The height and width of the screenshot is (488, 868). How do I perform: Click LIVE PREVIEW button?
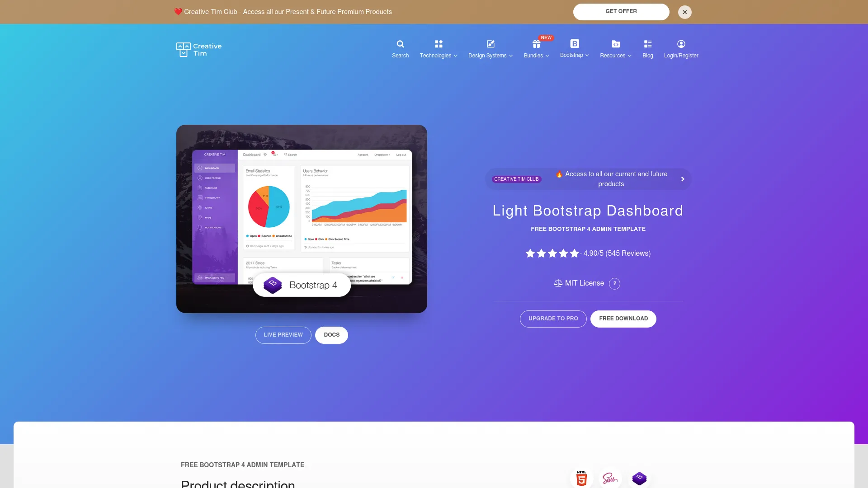pos(283,335)
